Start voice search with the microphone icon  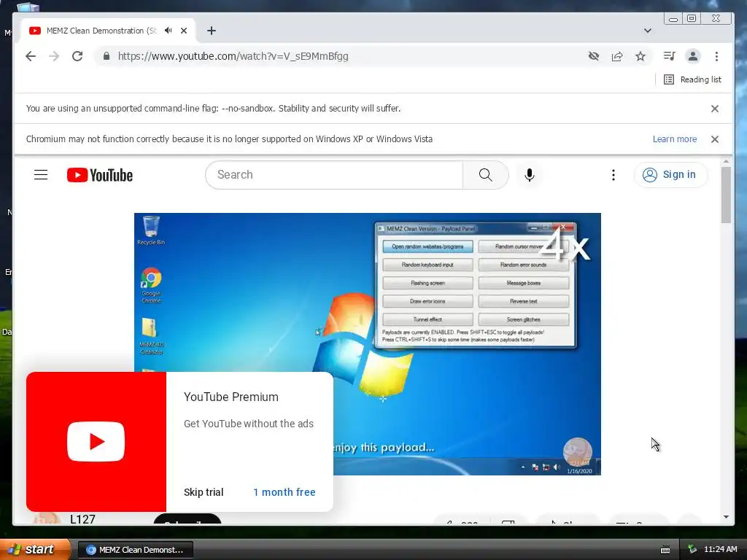point(530,175)
